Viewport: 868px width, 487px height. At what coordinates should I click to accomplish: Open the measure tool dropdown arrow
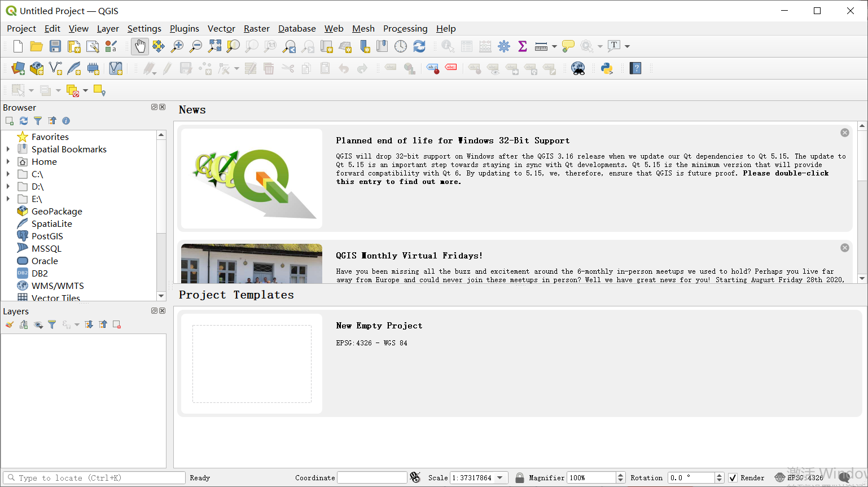click(554, 46)
